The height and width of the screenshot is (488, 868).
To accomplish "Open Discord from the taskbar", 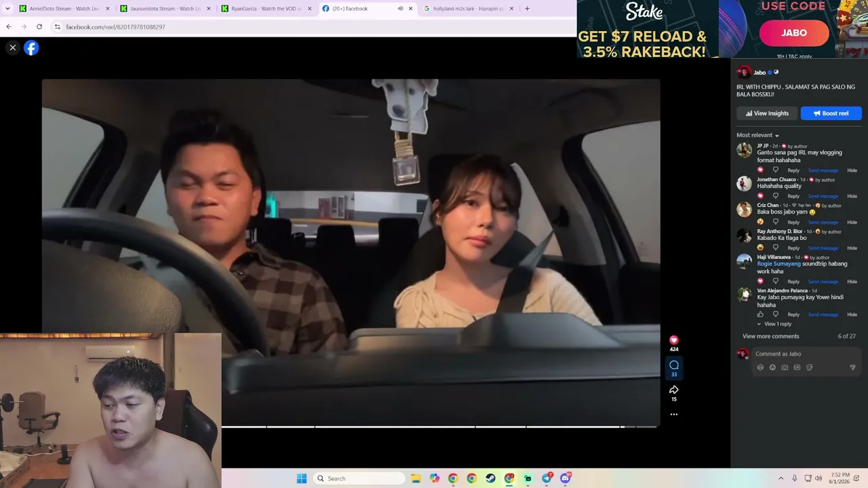I will pos(566,479).
